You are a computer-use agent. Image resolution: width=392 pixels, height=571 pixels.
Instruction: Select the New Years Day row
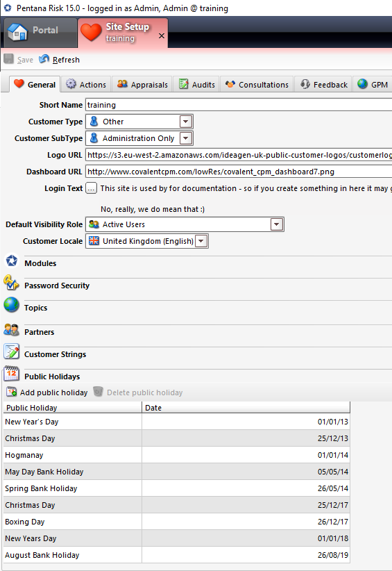coord(177,538)
